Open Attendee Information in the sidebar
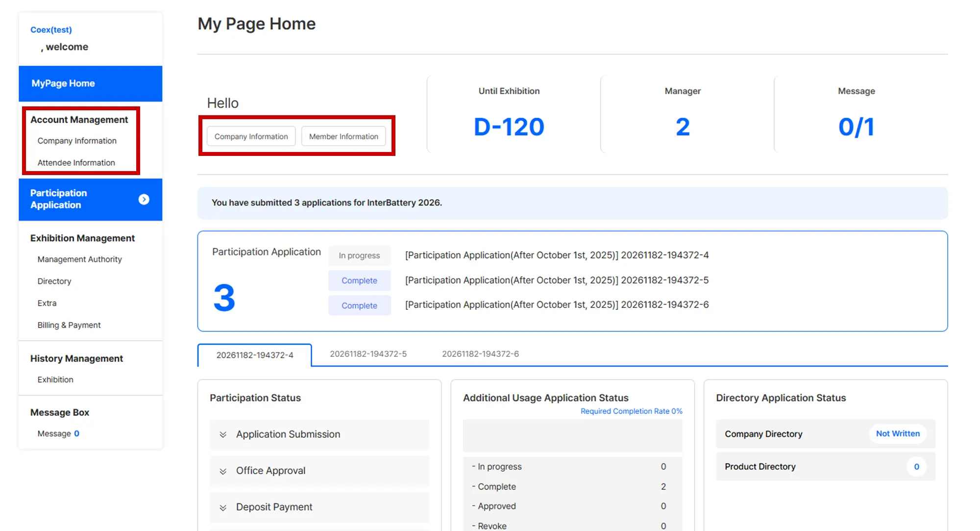This screenshot has height=531, width=980. click(76, 163)
